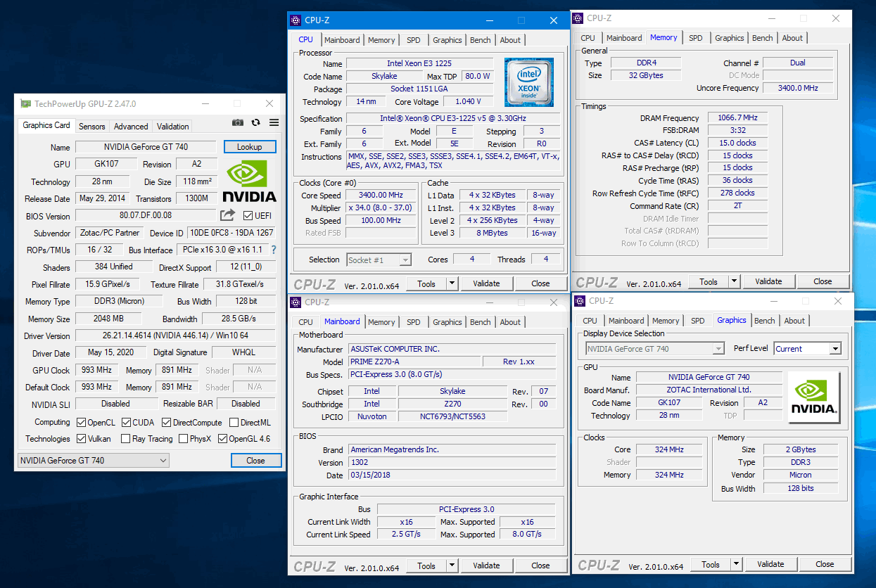Toggle the Vulkan checkbox
The height and width of the screenshot is (588, 876).
tap(81, 439)
